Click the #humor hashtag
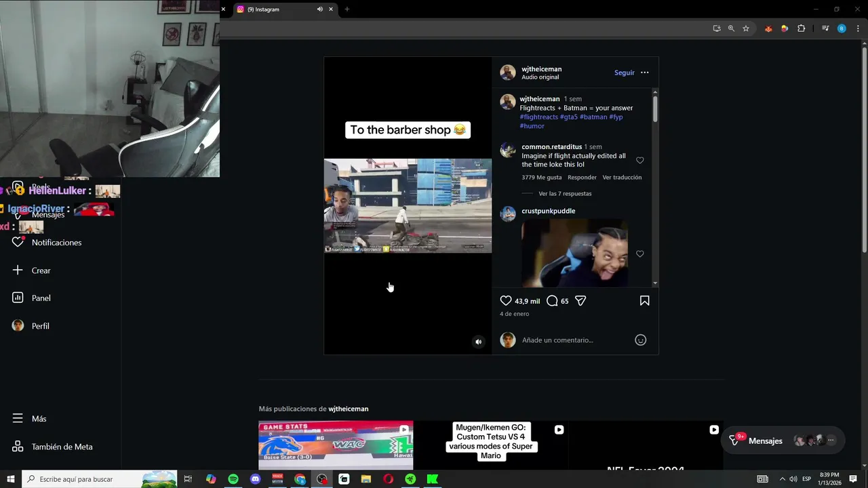868x488 pixels. tap(532, 126)
